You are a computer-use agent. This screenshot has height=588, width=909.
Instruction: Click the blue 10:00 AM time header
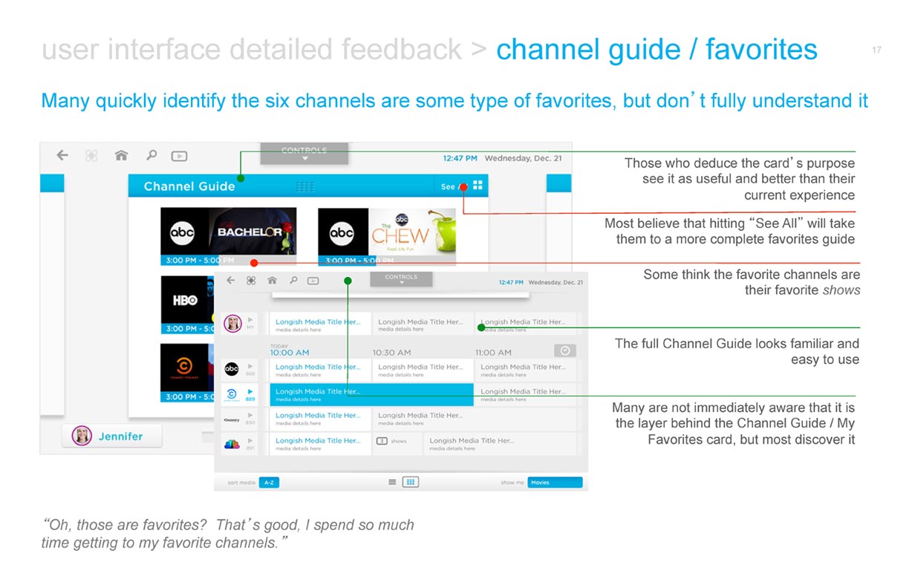pyautogui.click(x=290, y=352)
